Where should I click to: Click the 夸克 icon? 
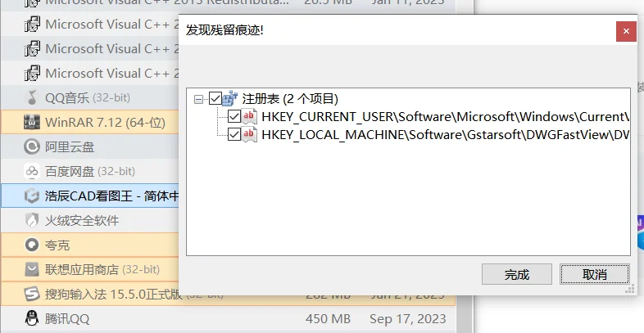pyautogui.click(x=32, y=245)
